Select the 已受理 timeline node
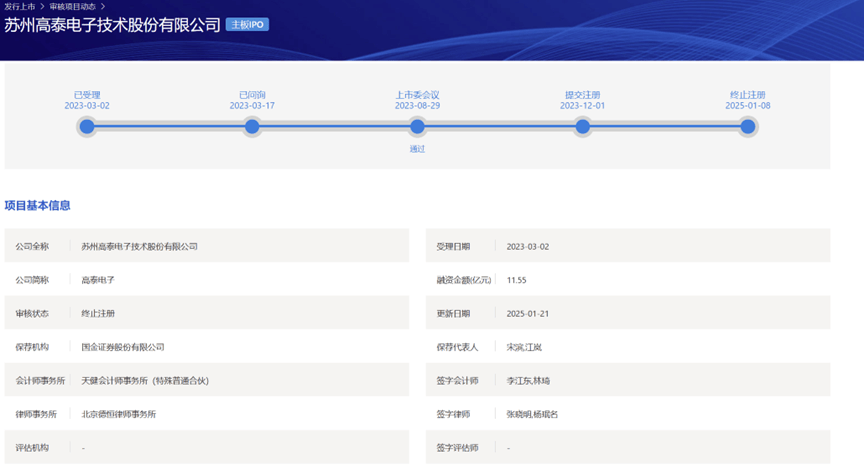Screen dimensions: 864x470 [x=87, y=127]
